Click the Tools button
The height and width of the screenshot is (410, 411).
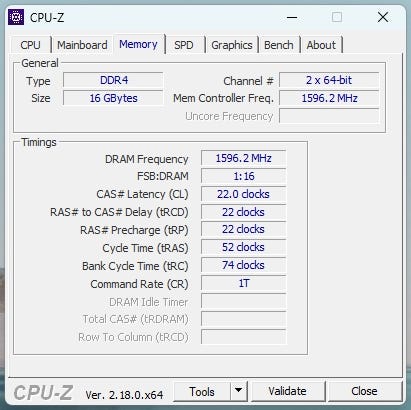point(202,391)
